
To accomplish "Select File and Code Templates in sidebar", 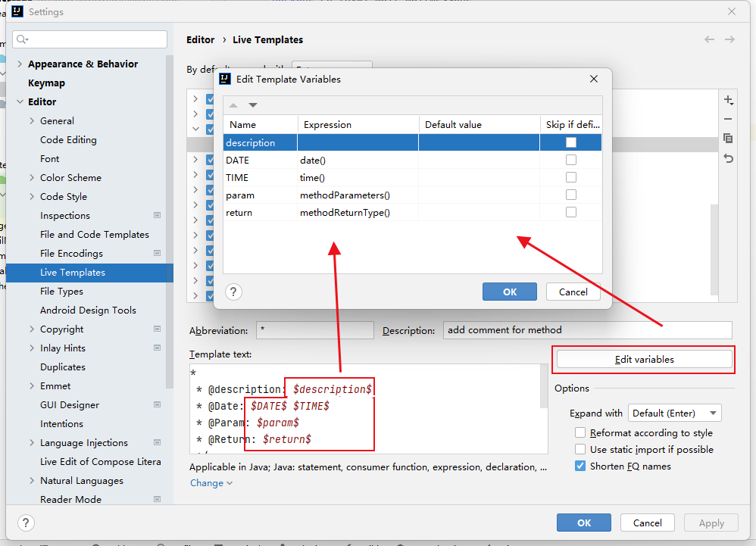I will (x=95, y=235).
